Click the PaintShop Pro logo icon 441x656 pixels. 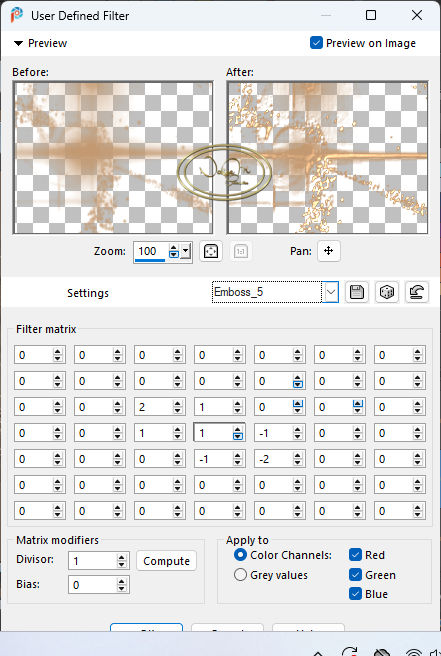point(16,15)
